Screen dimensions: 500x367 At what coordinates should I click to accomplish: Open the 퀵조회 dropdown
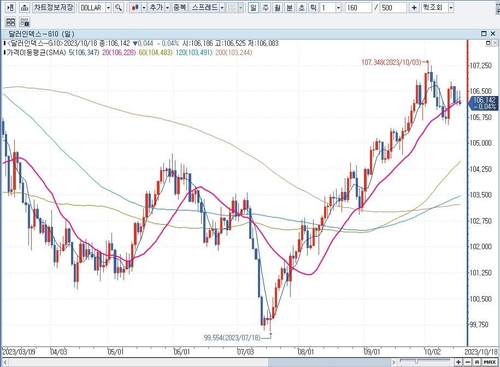(x=451, y=7)
